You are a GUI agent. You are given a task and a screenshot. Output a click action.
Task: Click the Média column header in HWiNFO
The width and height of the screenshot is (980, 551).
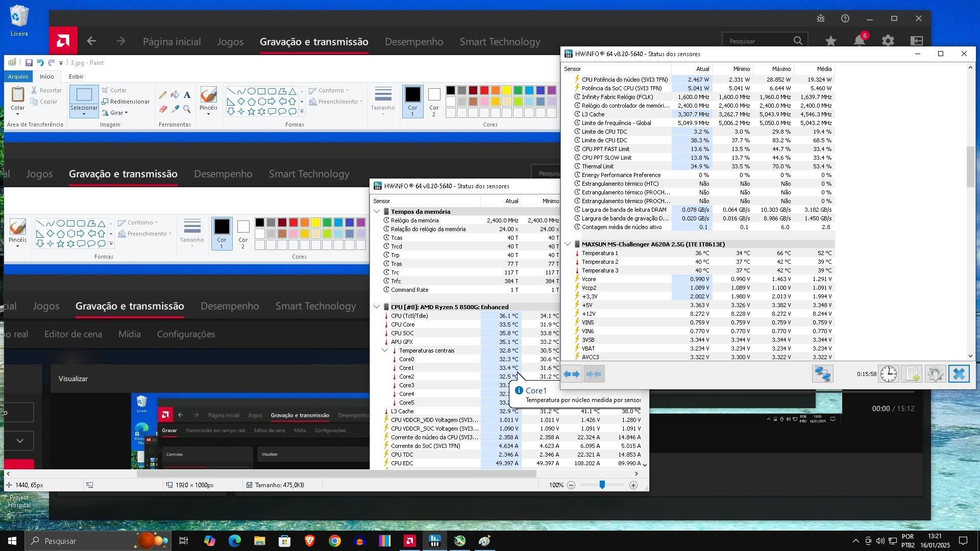click(815, 69)
